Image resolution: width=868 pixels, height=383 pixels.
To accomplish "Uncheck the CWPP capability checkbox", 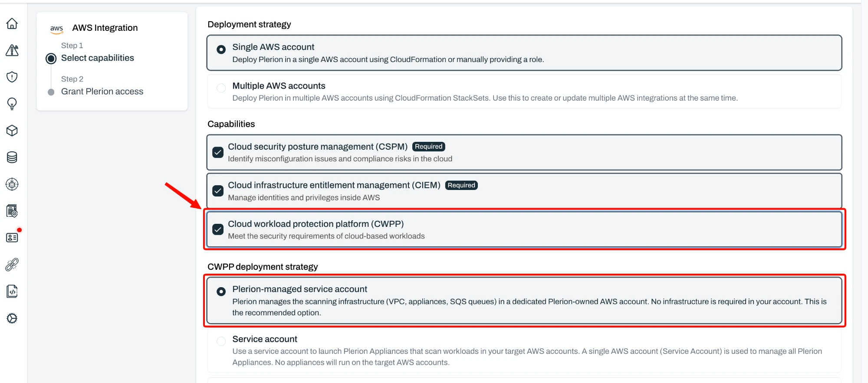I will pos(218,229).
